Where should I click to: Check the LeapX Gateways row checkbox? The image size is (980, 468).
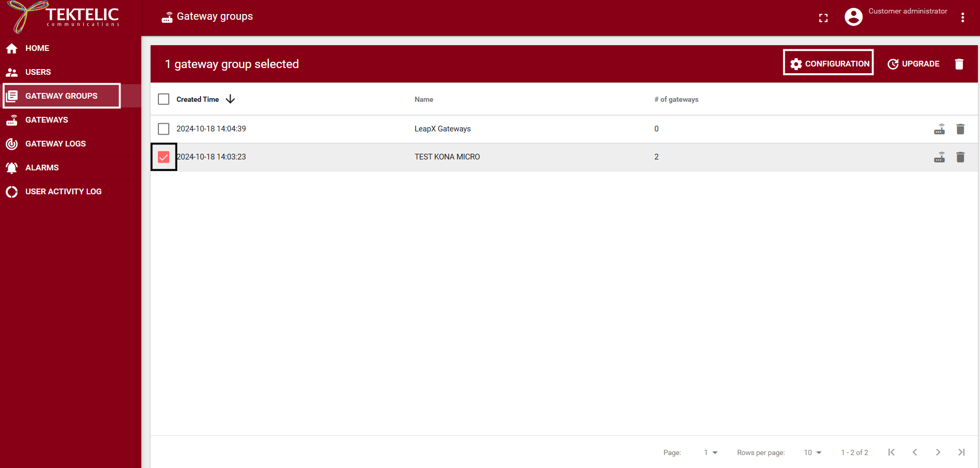click(164, 129)
